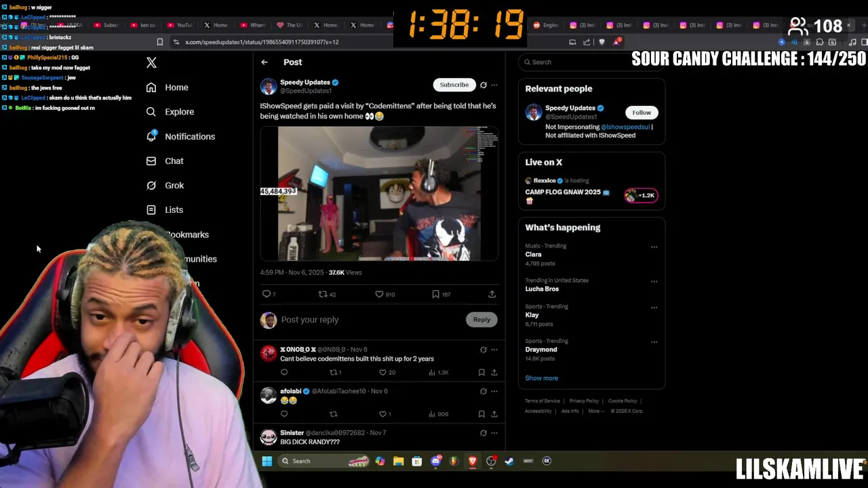This screenshot has height=488, width=868.
Task: Share afolabi's comment
Action: (494, 414)
